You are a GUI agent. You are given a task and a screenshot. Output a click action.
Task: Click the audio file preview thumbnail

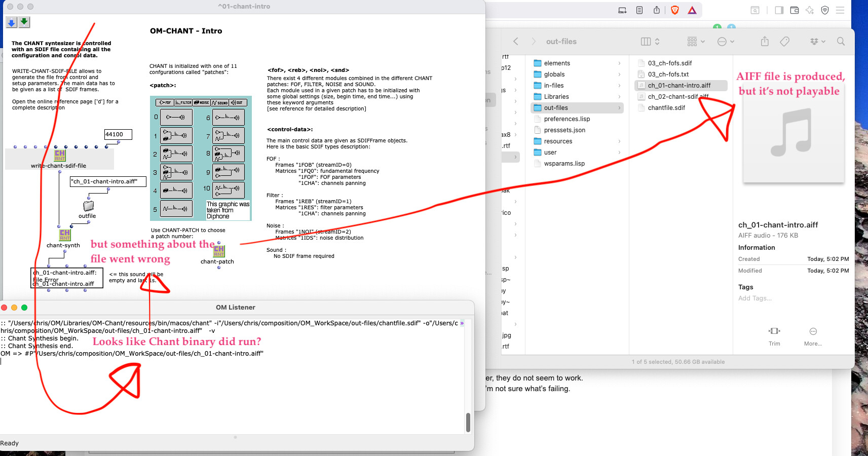(794, 133)
